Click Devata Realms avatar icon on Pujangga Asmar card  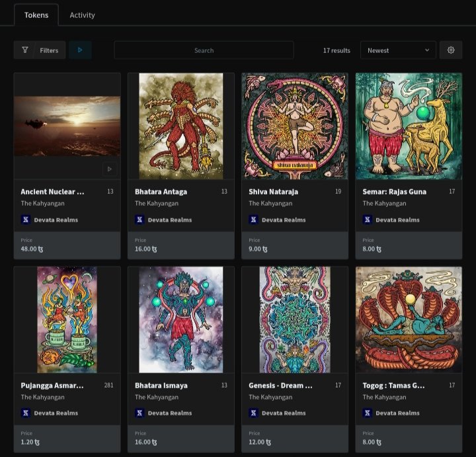coord(26,413)
